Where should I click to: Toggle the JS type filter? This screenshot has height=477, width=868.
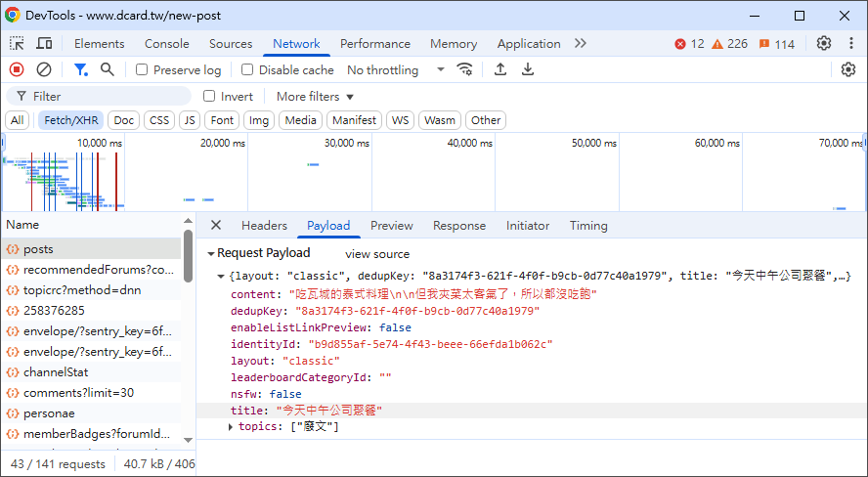pyautogui.click(x=190, y=120)
